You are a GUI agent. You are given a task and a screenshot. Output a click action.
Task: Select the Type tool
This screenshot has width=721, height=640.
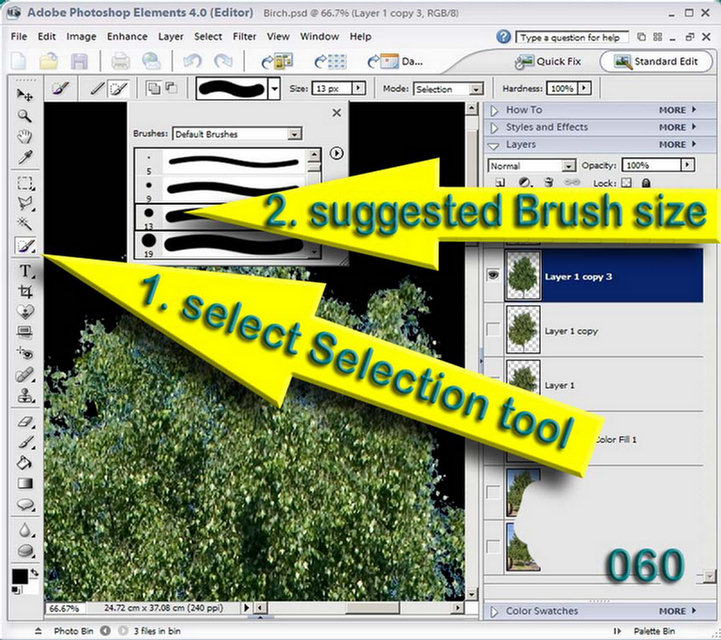(25, 271)
